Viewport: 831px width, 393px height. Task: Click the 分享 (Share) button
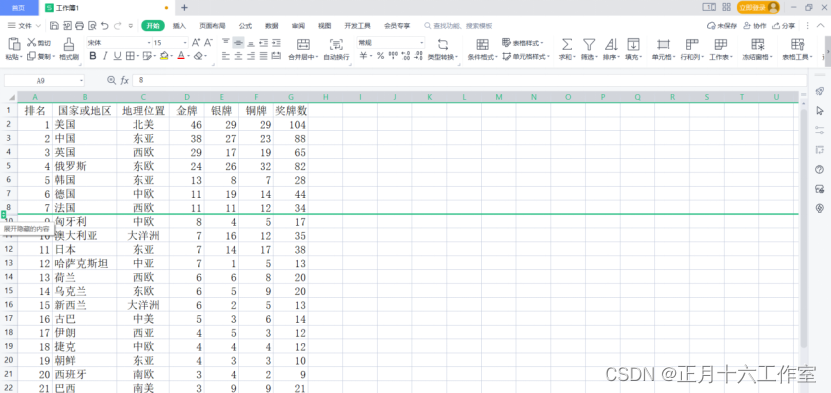pos(784,25)
